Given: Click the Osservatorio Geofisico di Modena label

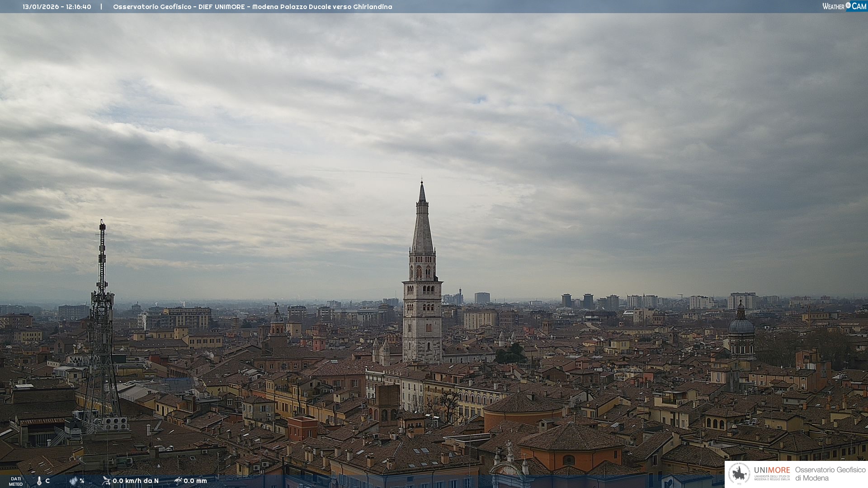Looking at the screenshot, I should 830,474.
